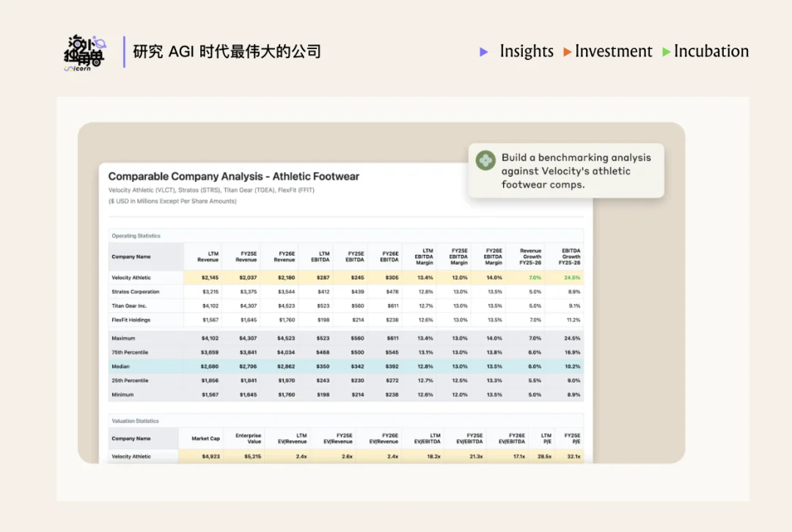The height and width of the screenshot is (532, 792).
Task: Click the green triangle beside Incubation
Action: [665, 52]
